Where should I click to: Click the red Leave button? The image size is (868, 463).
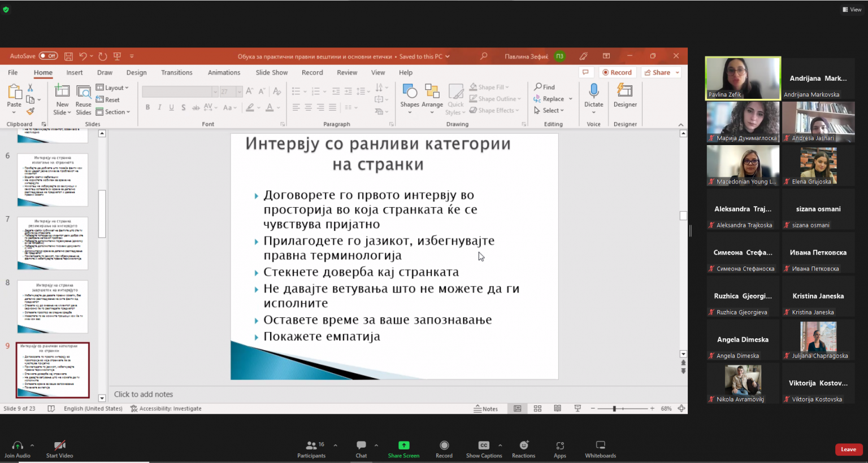[848, 449]
